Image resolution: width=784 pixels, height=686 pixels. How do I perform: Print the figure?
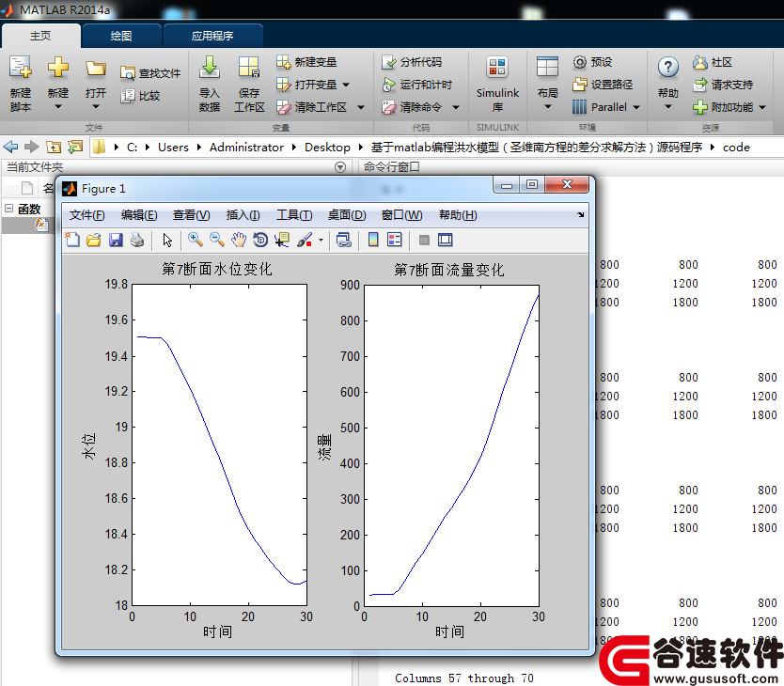pyautogui.click(x=137, y=240)
